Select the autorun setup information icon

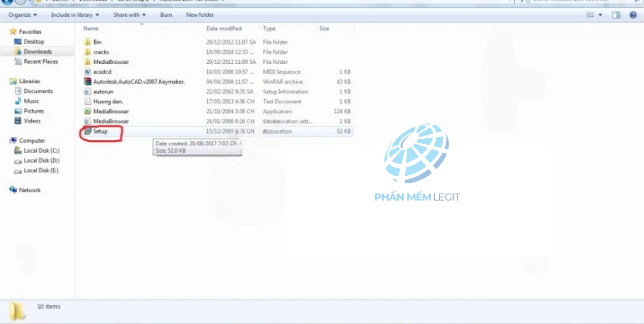87,91
